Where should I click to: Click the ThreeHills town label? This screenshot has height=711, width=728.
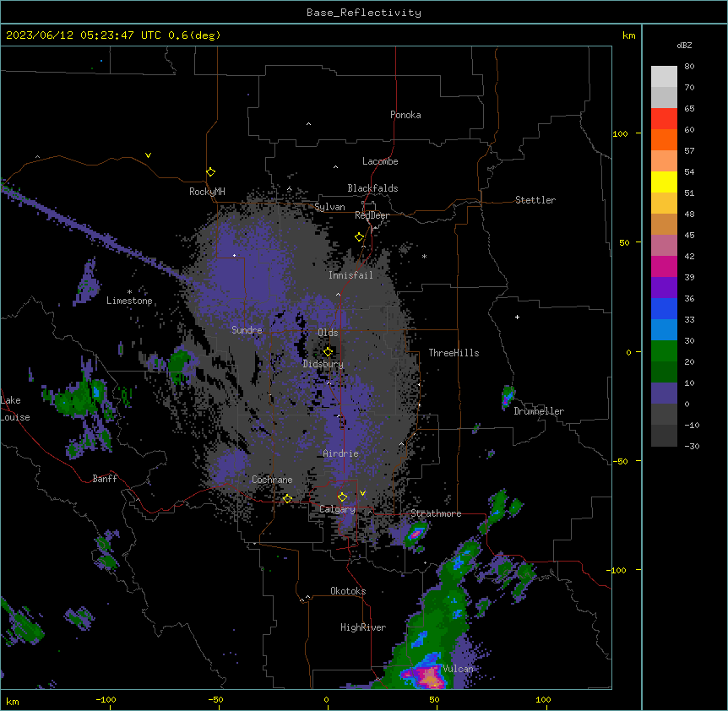(454, 353)
